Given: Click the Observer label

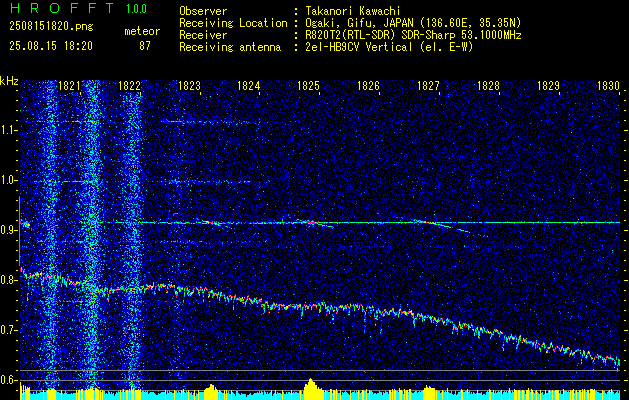Looking at the screenshot, I should pos(203,11).
